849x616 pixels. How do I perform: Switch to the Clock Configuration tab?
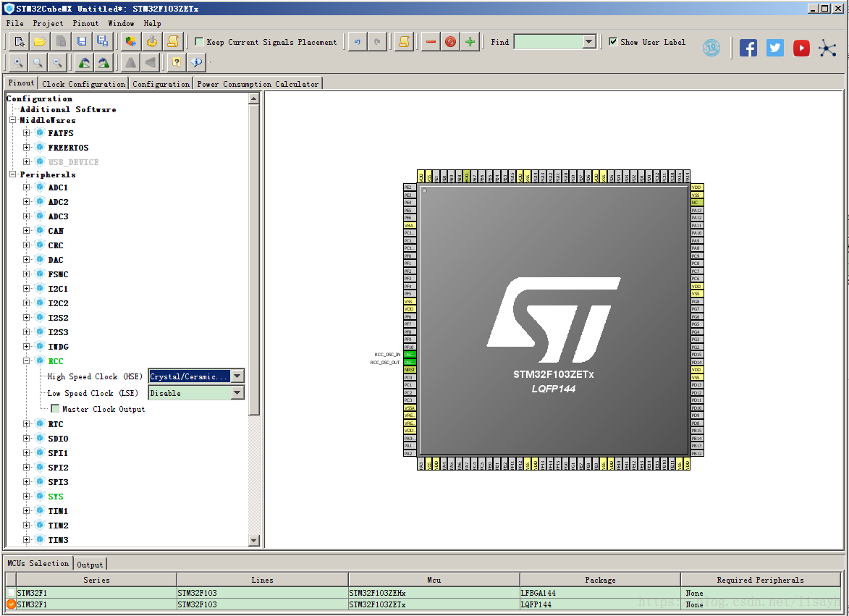click(x=83, y=84)
